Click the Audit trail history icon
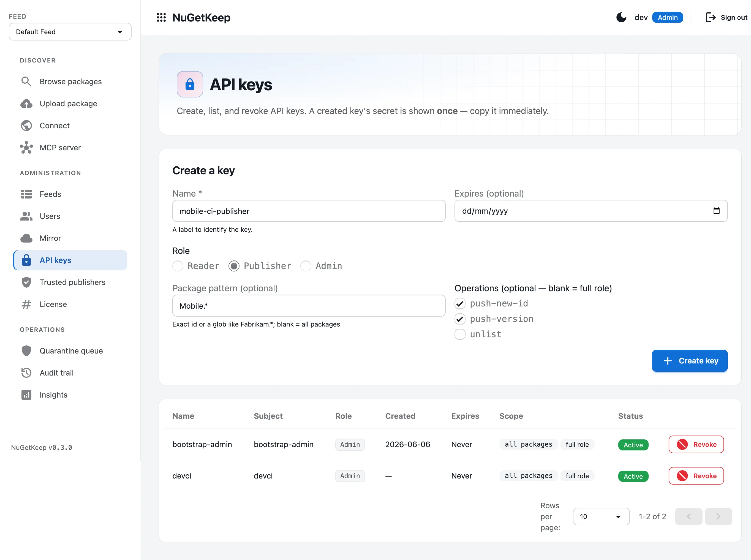 pyautogui.click(x=26, y=373)
